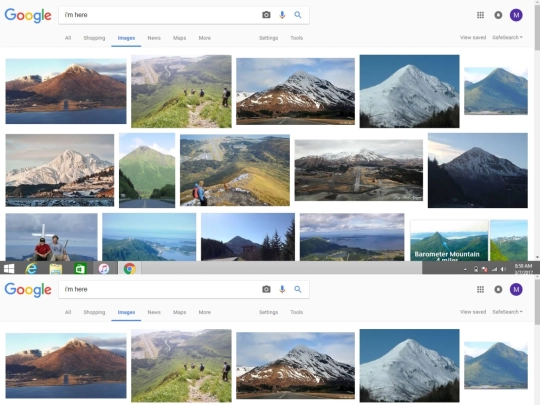
Task: Open the thumbnail of hiker with blue jacket and red backpack
Action: tap(235, 170)
